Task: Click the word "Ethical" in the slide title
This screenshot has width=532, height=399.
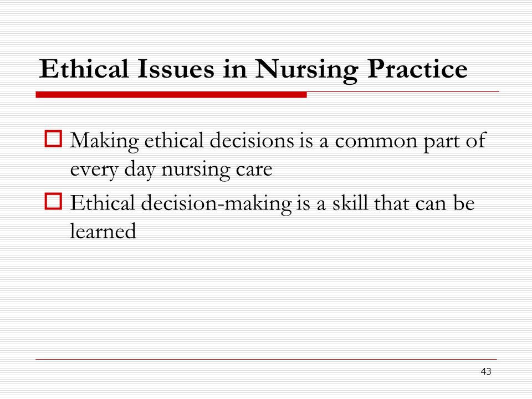Action: click(84, 69)
